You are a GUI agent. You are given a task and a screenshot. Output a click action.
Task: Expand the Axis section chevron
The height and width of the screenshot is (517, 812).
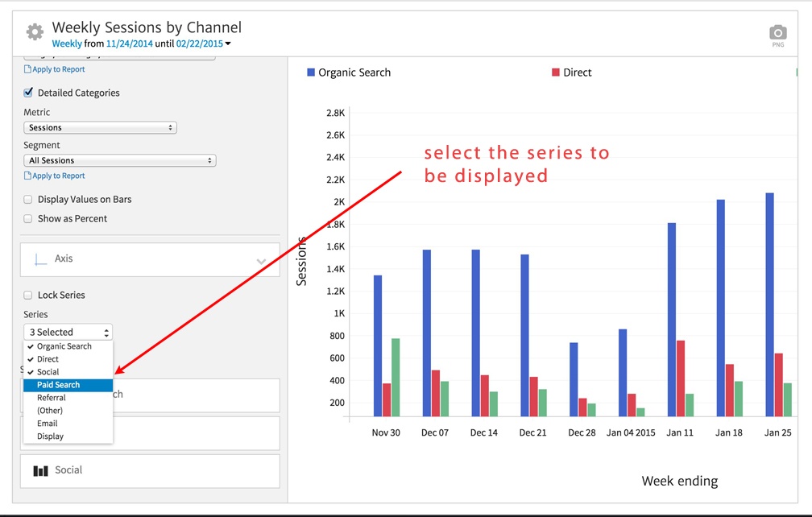[x=261, y=262]
